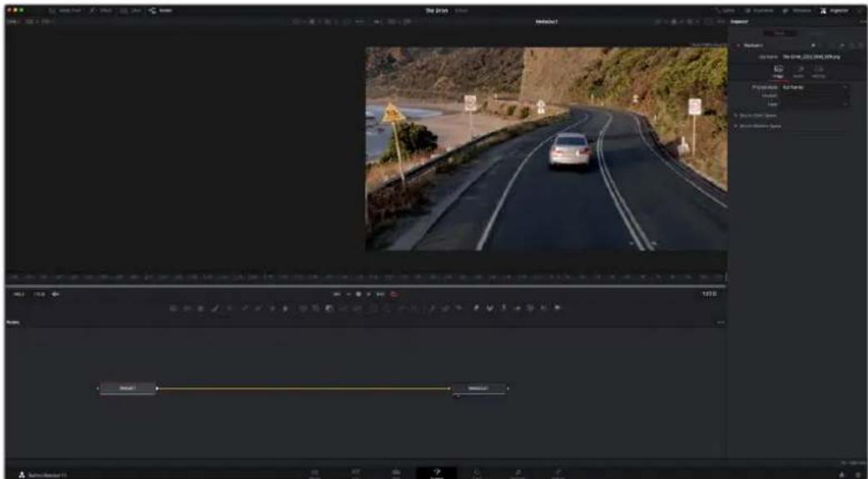
Task: Add a Blur node from toolbar
Action: [x=285, y=308]
